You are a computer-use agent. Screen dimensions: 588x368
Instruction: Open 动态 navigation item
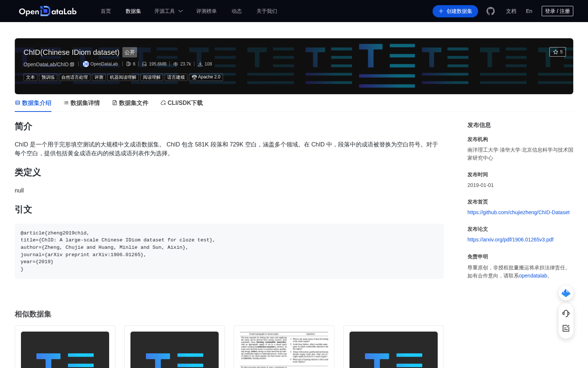click(237, 11)
